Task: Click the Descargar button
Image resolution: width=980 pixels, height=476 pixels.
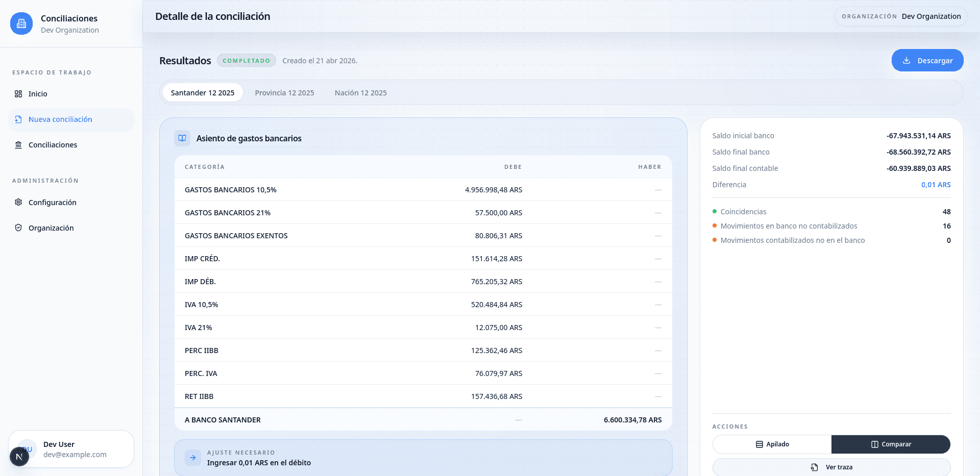Action: (x=927, y=60)
